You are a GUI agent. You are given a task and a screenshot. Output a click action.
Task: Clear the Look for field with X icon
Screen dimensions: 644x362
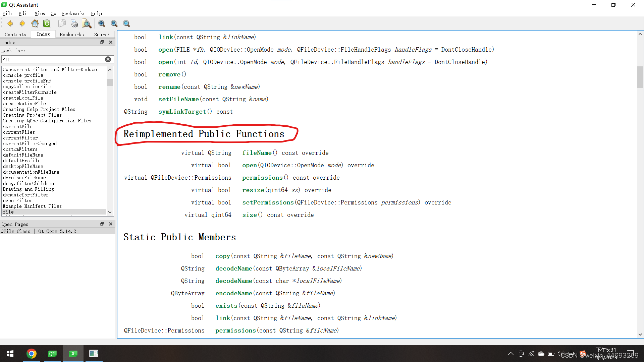(x=108, y=59)
